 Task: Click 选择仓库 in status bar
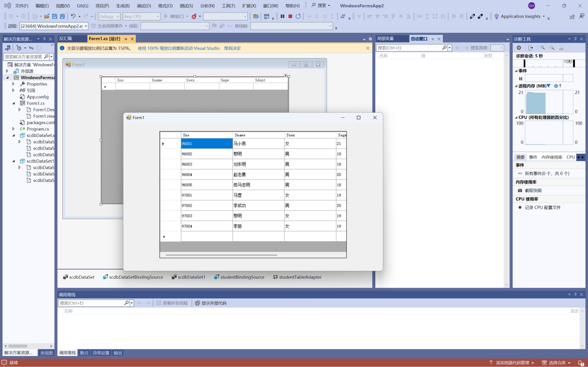(x=557, y=363)
